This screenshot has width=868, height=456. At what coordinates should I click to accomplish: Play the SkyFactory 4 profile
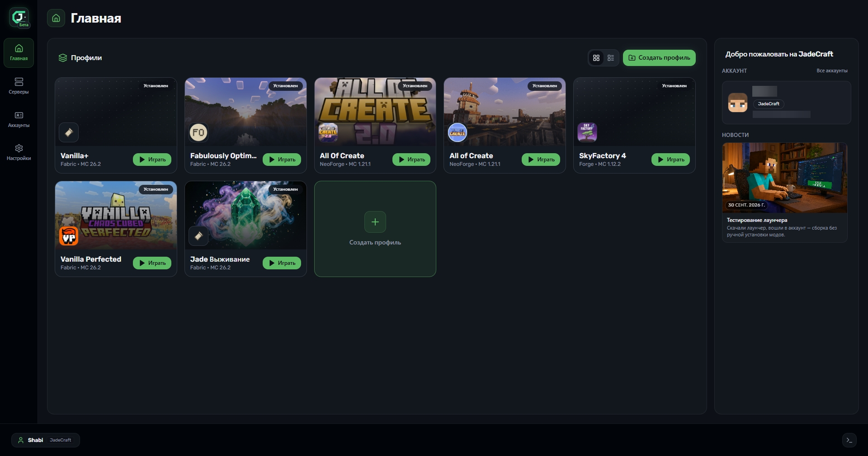(670, 160)
